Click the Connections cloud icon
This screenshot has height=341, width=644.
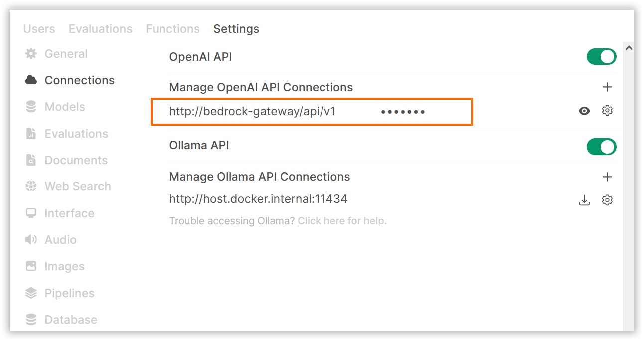(x=31, y=80)
